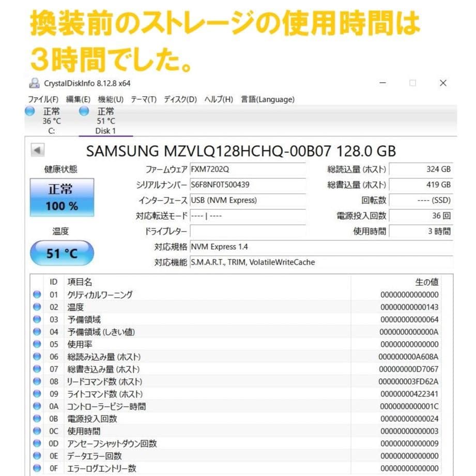Open the ファイル(F) menu
The height and width of the screenshot is (476, 476).
tap(43, 99)
